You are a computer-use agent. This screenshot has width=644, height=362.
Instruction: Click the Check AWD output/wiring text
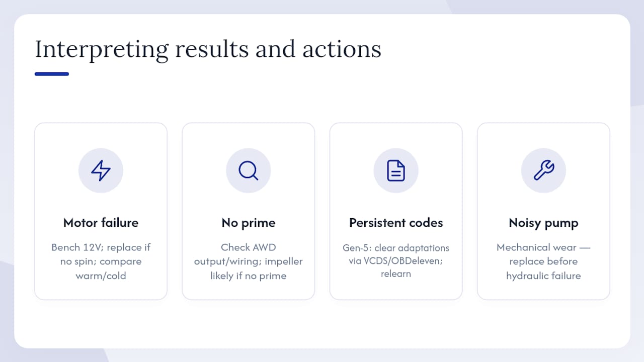click(x=249, y=261)
